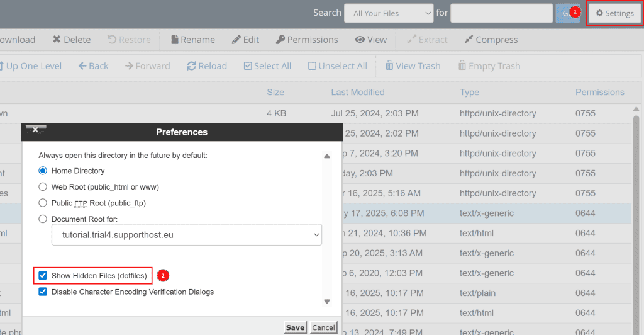644x335 pixels.
Task: Click the Compress toolbar icon
Action: (x=469, y=40)
